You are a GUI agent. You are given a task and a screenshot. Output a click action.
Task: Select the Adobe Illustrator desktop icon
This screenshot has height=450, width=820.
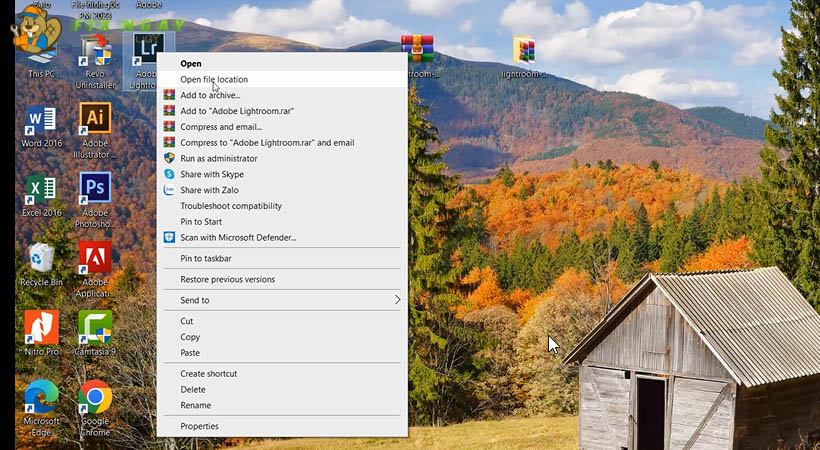pos(95,131)
